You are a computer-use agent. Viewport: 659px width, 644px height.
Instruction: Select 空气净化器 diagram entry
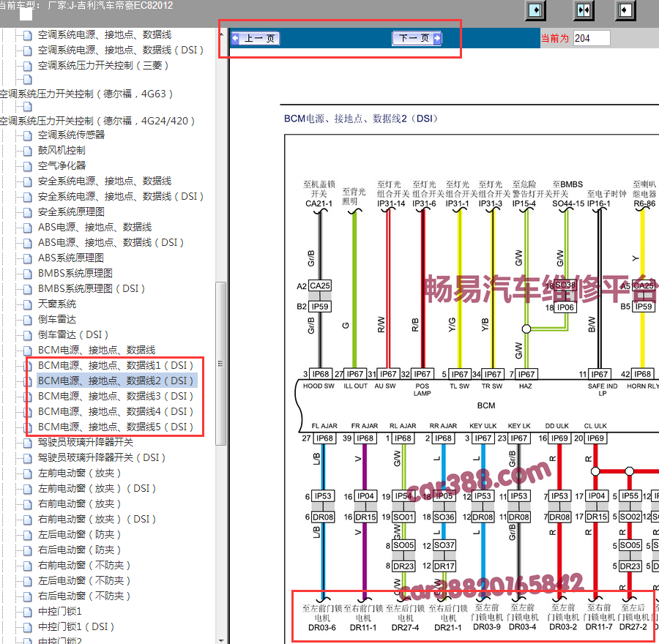(62, 166)
